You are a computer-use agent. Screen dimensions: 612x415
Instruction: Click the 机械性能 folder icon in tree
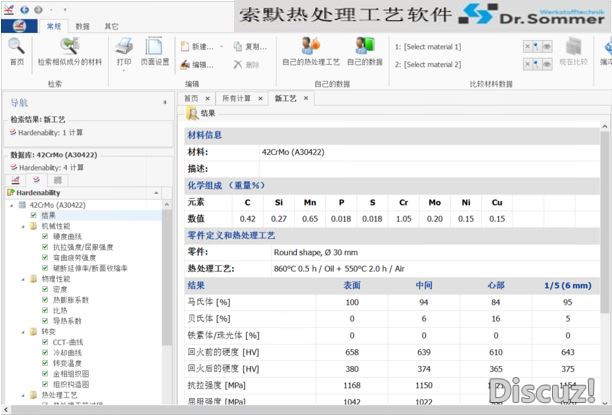coord(34,226)
